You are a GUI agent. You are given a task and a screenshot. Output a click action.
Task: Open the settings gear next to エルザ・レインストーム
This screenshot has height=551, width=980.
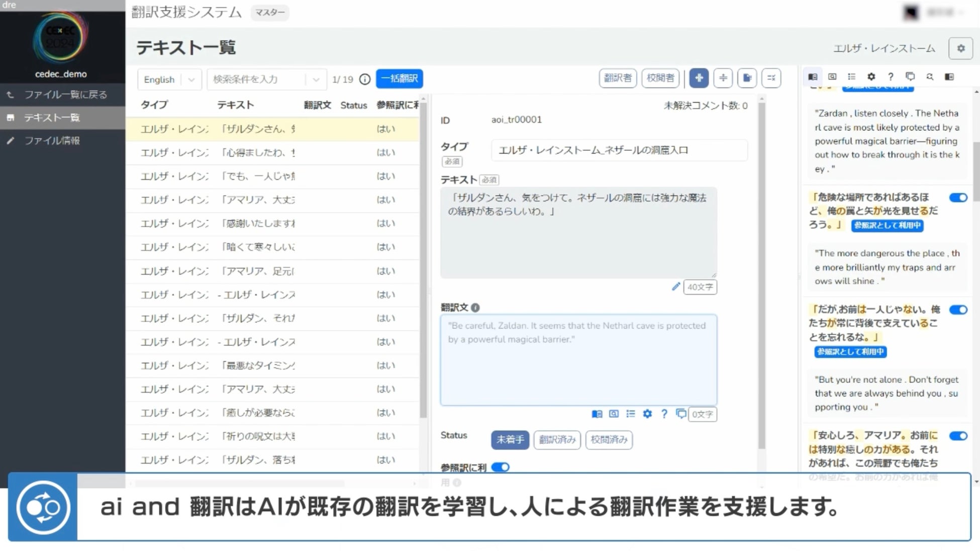point(960,48)
